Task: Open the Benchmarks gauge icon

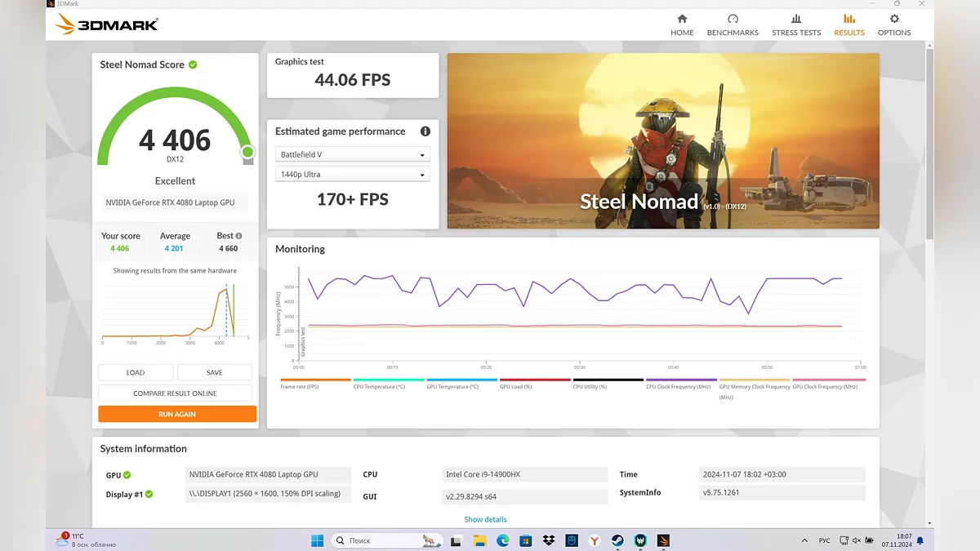Action: point(733,19)
